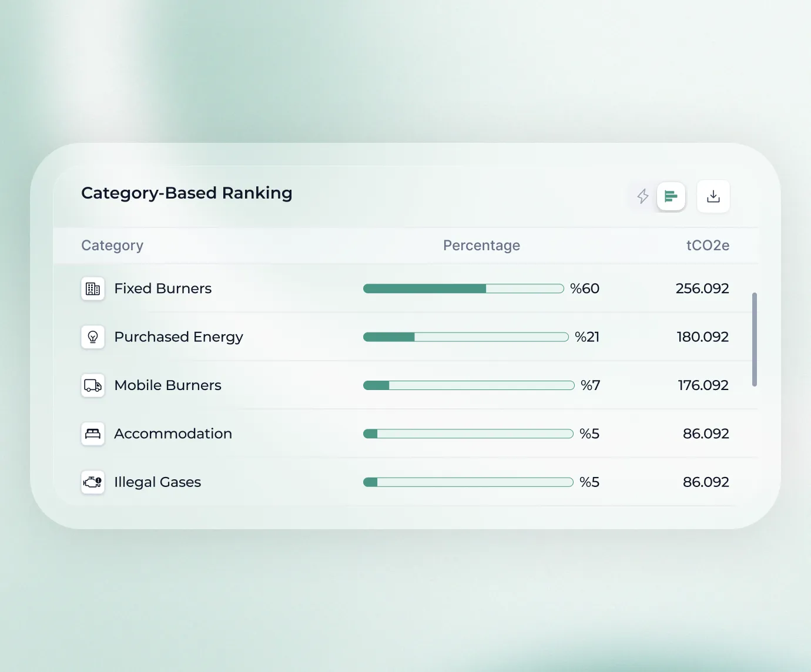This screenshot has width=811, height=672.
Task: Open the Illegal Gases category
Action: click(157, 482)
